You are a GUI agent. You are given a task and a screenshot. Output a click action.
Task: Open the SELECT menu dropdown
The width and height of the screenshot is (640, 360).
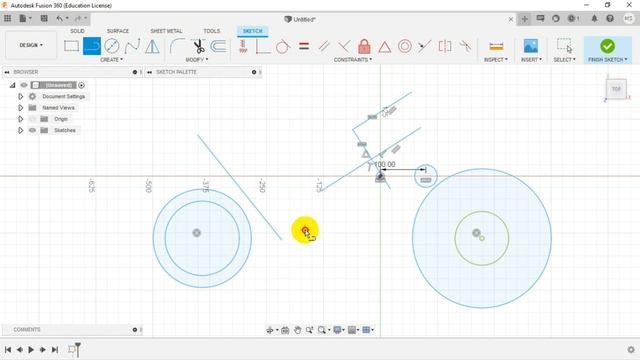(564, 60)
